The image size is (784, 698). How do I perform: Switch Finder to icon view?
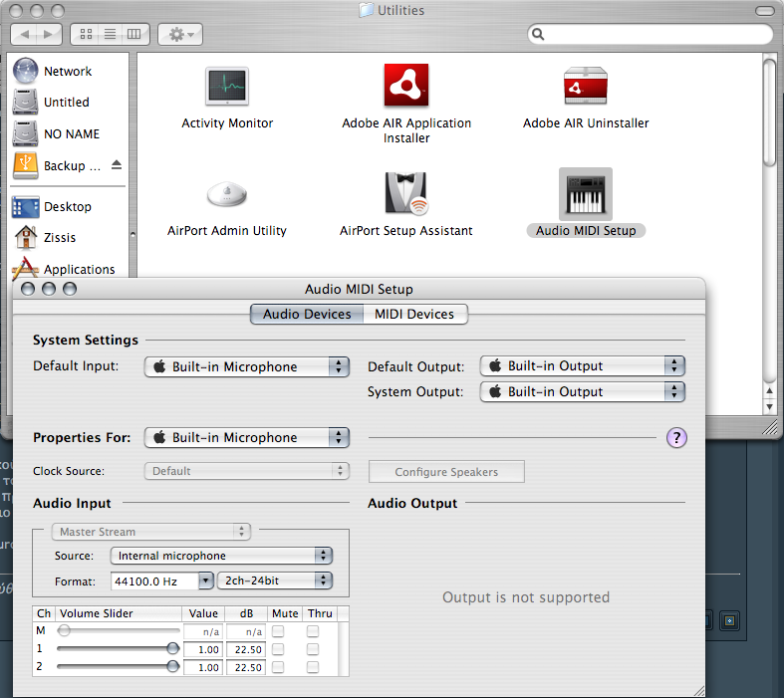[x=86, y=34]
